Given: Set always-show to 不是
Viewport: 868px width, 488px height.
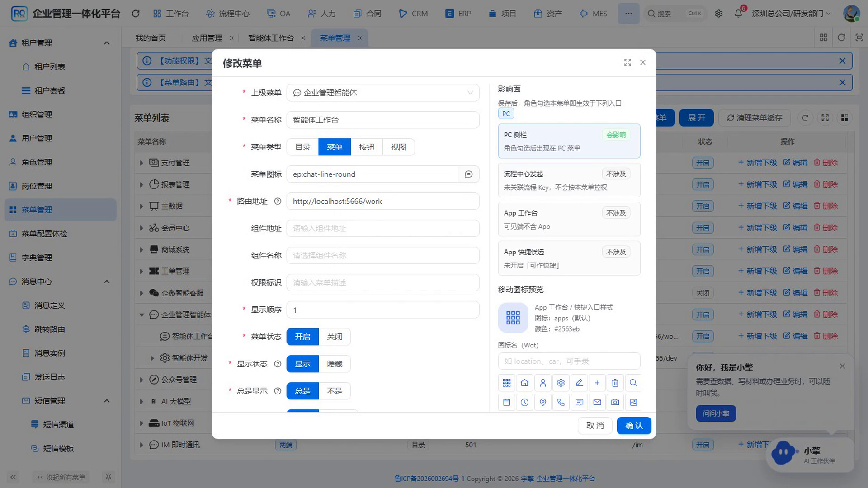Looking at the screenshot, I should 335,391.
